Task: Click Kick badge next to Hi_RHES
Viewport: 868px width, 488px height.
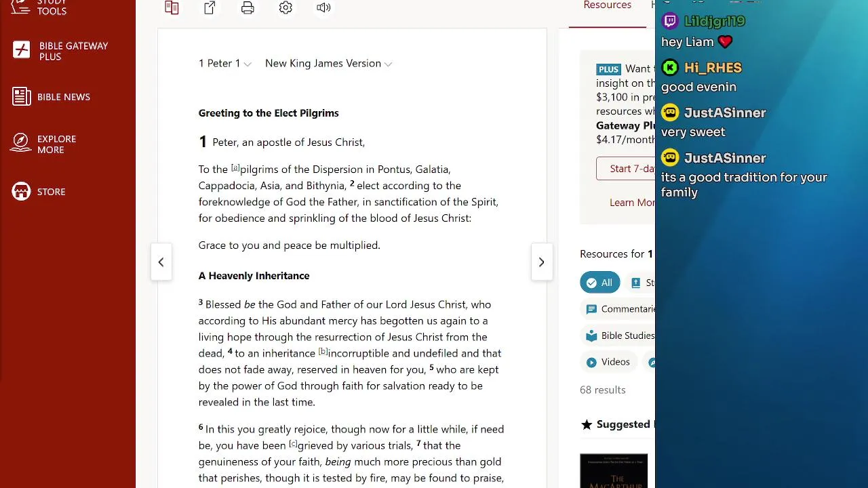Action: tap(670, 67)
